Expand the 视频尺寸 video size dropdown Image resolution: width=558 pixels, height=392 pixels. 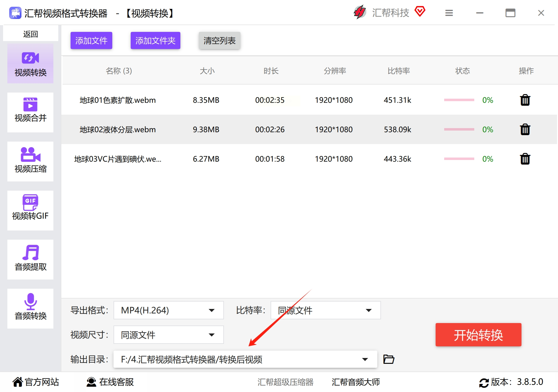168,335
